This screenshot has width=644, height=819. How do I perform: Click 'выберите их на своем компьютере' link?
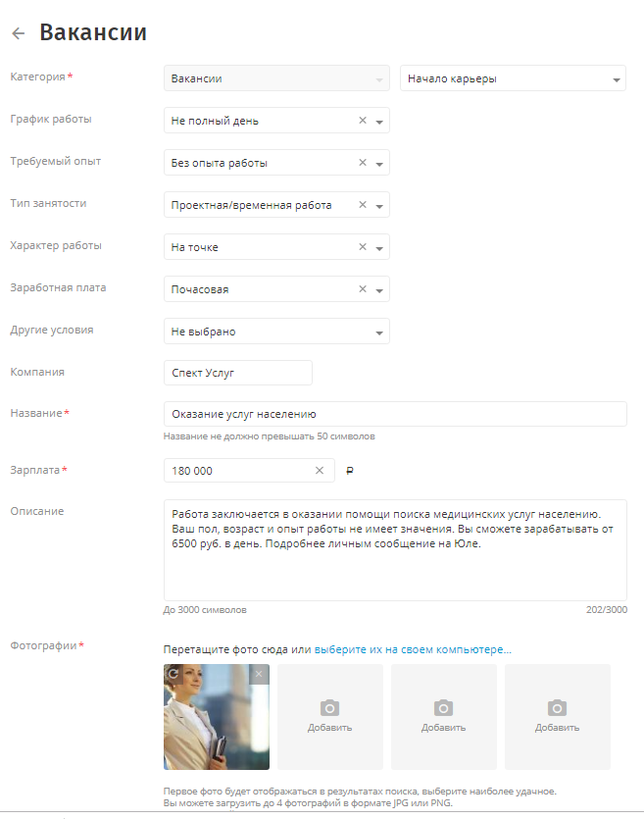(x=413, y=649)
